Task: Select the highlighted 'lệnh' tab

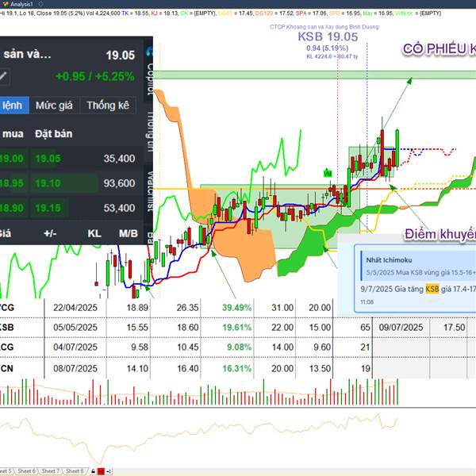Action: click(13, 106)
